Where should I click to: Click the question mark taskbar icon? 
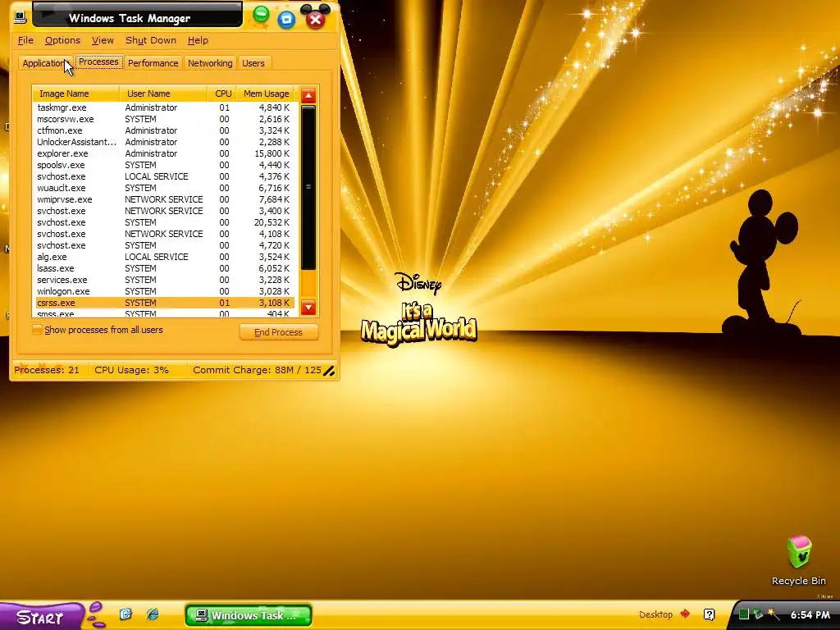click(x=710, y=614)
